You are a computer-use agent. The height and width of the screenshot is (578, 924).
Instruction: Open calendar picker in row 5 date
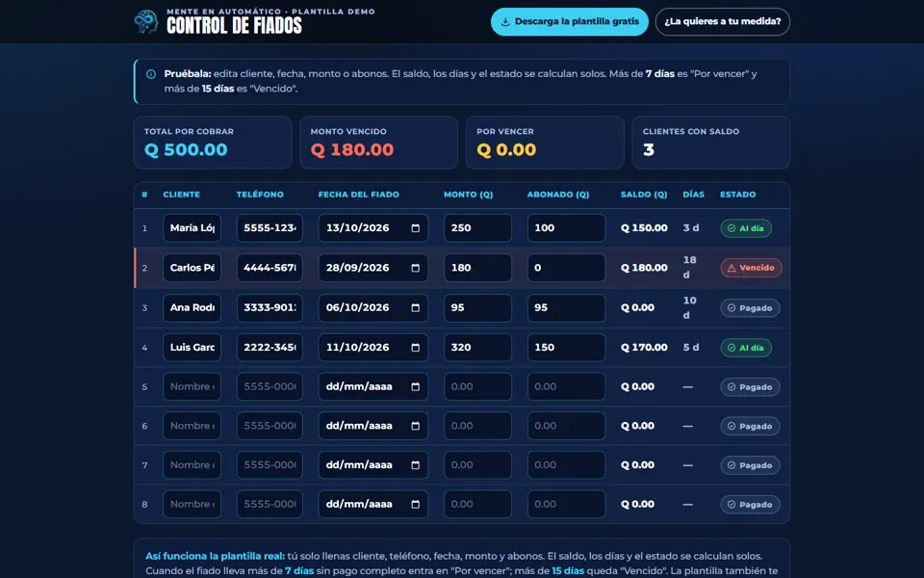pyautogui.click(x=416, y=387)
